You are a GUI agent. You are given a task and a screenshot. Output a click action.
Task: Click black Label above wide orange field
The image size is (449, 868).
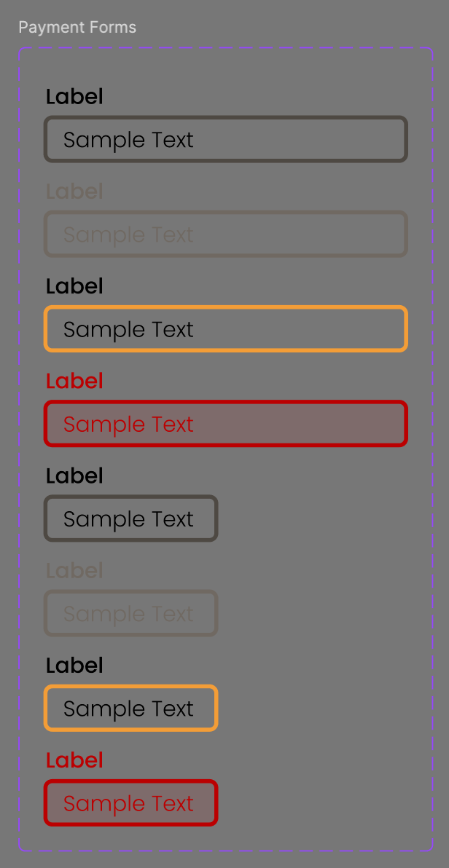[74, 286]
